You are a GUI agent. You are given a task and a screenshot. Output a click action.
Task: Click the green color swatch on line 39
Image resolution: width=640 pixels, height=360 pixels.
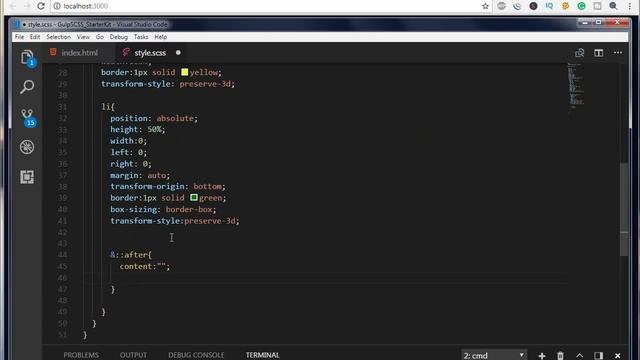click(194, 198)
